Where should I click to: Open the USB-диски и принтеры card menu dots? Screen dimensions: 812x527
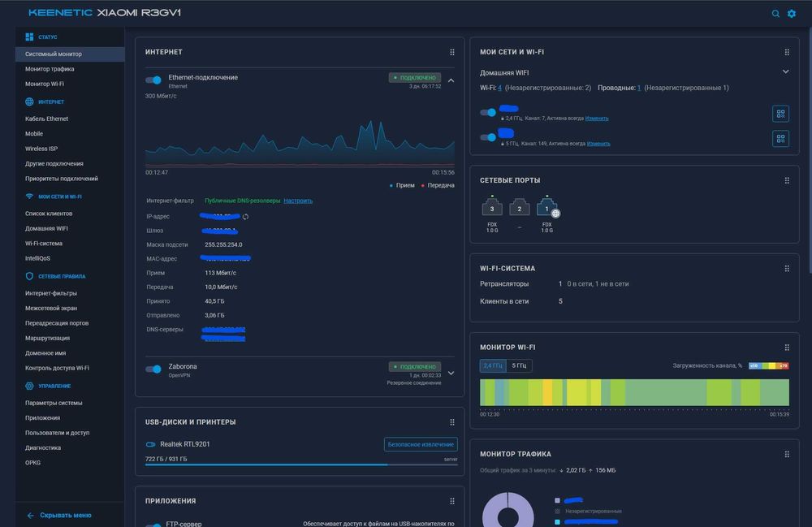coord(452,422)
